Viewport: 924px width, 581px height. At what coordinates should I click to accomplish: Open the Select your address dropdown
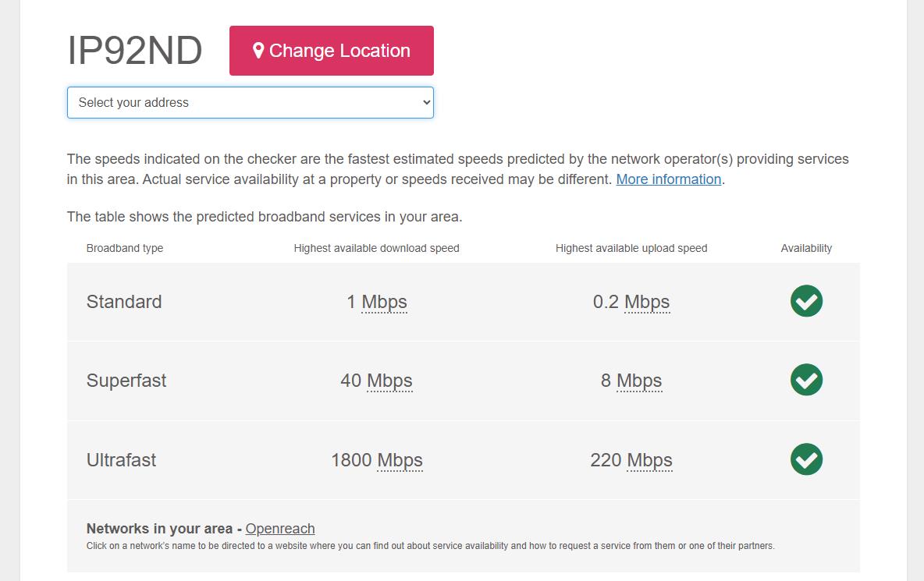250,102
